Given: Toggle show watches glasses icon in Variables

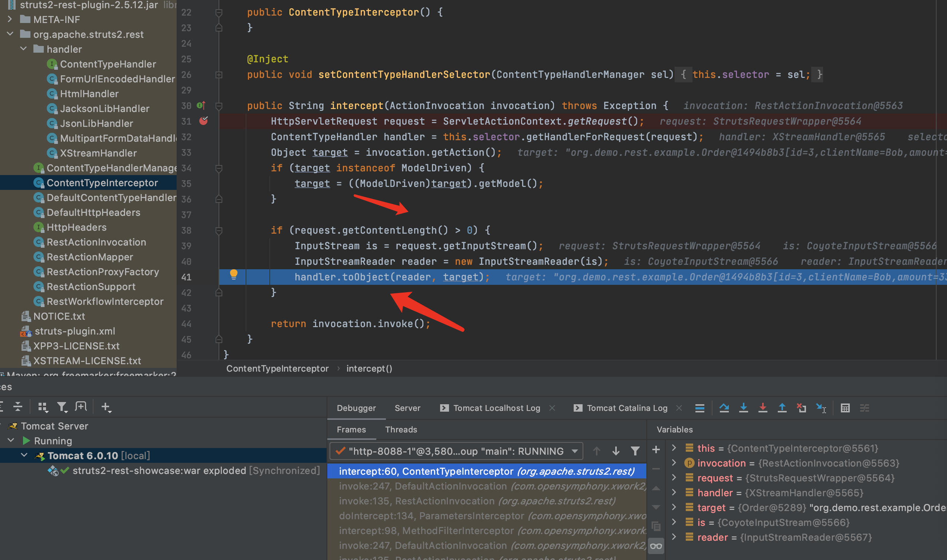Looking at the screenshot, I should [656, 546].
